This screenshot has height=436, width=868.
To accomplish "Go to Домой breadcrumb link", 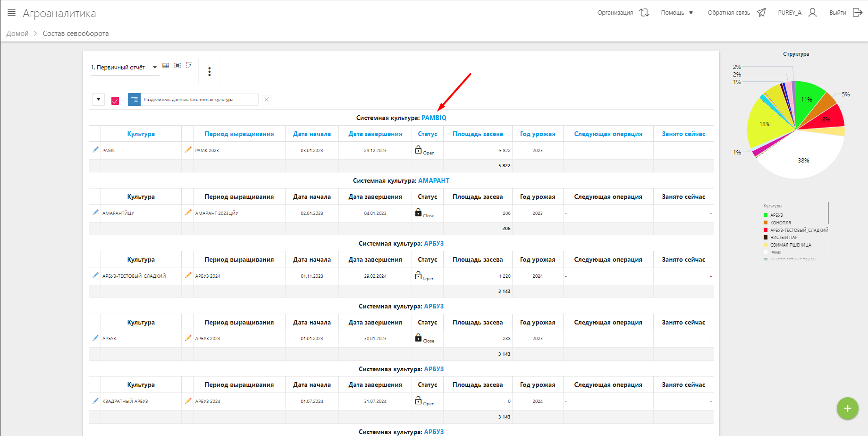I will tap(17, 34).
